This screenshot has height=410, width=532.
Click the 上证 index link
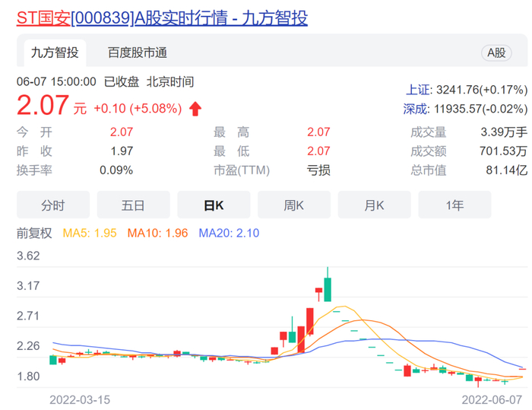pyautogui.click(x=418, y=90)
